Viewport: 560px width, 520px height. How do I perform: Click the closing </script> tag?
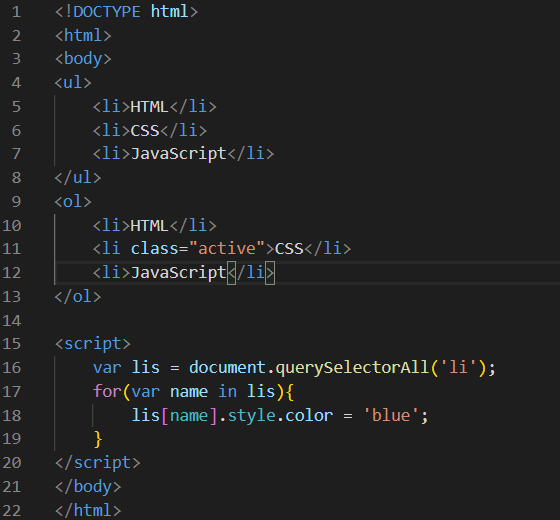click(x=98, y=463)
